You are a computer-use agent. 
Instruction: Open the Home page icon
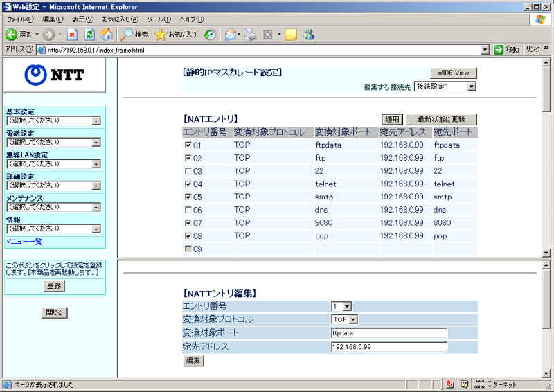point(107,35)
